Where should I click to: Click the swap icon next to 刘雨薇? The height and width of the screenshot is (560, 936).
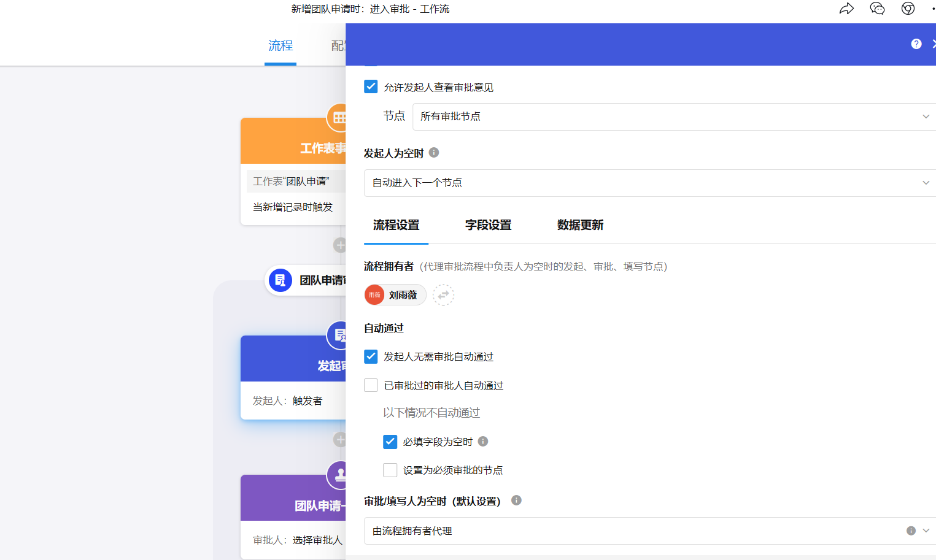443,295
